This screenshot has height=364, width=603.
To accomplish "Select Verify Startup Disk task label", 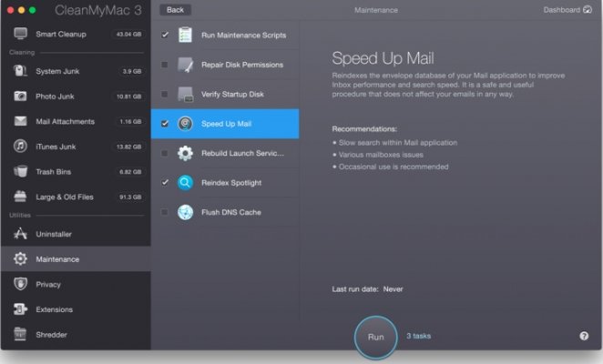I will click(x=232, y=94).
